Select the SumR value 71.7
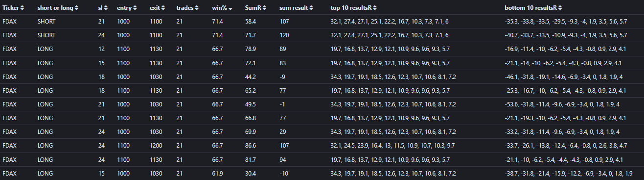Image resolution: width=644 pixels, height=180 pixels. point(251,35)
